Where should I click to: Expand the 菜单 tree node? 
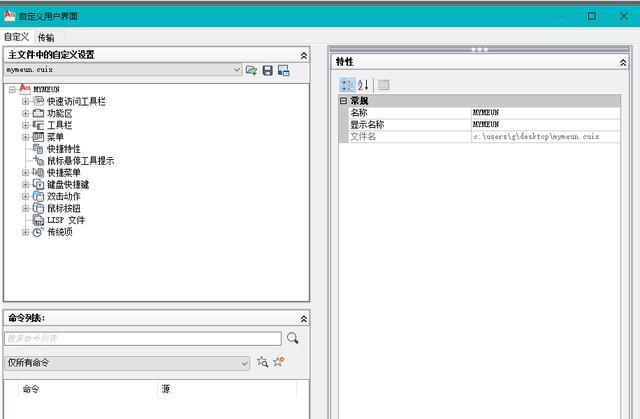25,137
